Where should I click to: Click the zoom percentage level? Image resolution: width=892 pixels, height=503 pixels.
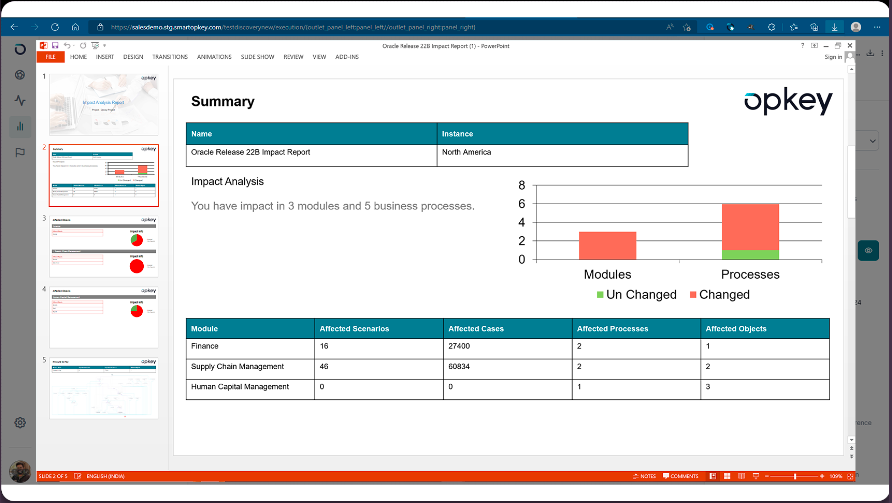click(836, 476)
